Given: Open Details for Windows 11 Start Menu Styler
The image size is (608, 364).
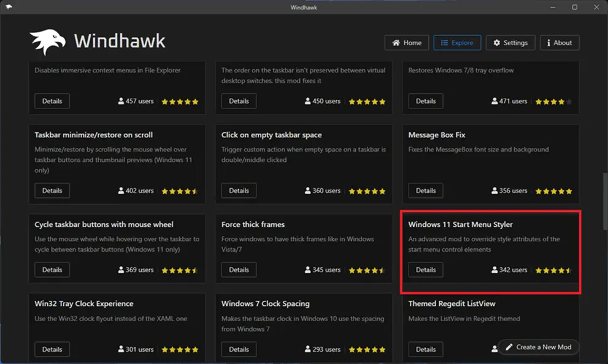Looking at the screenshot, I should pos(425,270).
